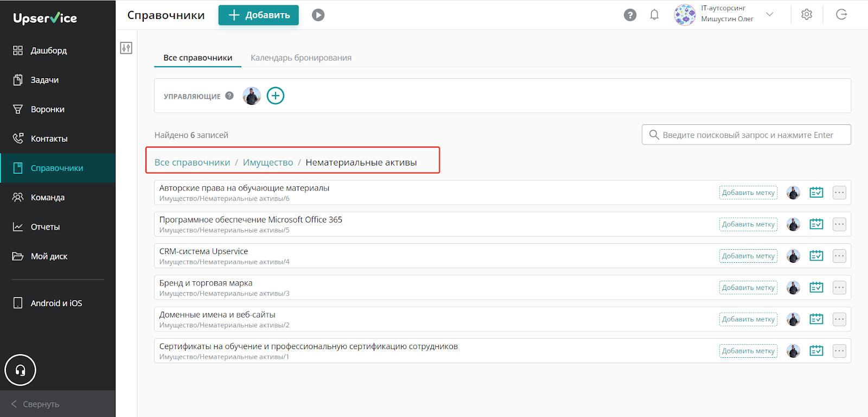This screenshot has height=417, width=868.
Task: Click avatar in Сертификаты на обучение row
Action: 793,351
